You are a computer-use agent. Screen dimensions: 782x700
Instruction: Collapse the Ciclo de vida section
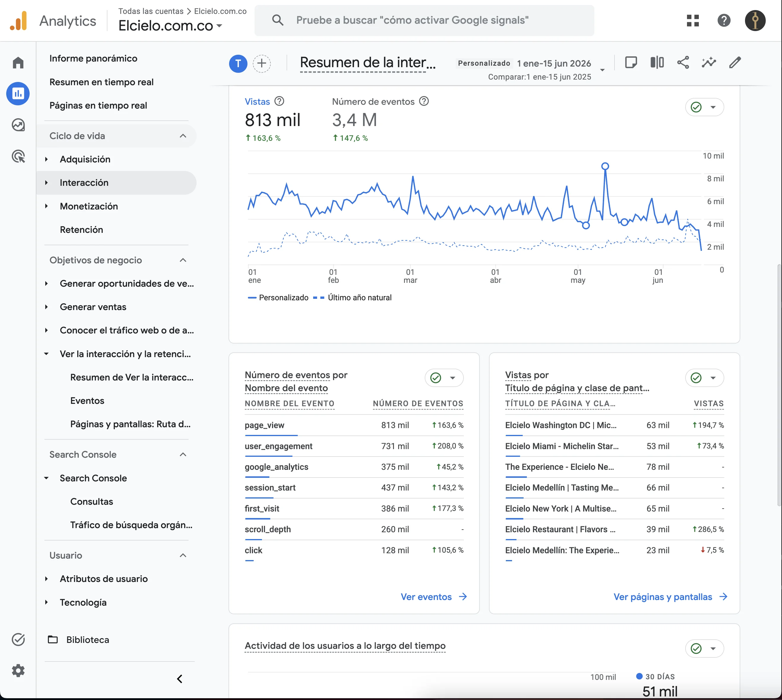(183, 136)
